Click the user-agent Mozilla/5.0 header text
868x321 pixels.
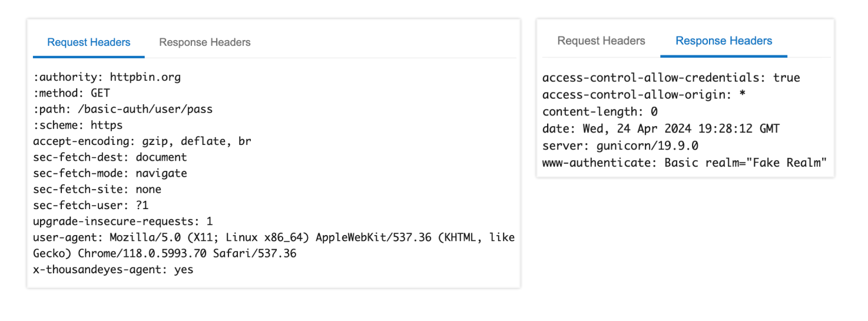pos(274,246)
